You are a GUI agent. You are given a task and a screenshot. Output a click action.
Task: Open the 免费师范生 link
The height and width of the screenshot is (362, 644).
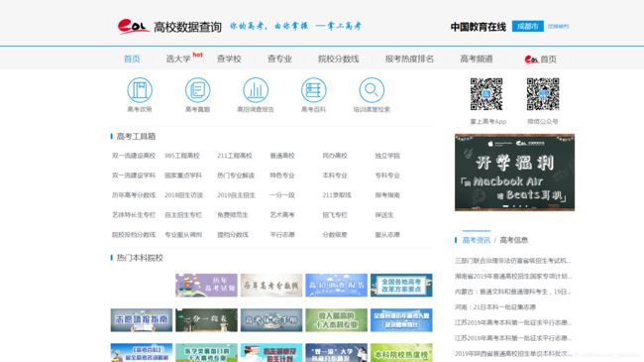233,215
